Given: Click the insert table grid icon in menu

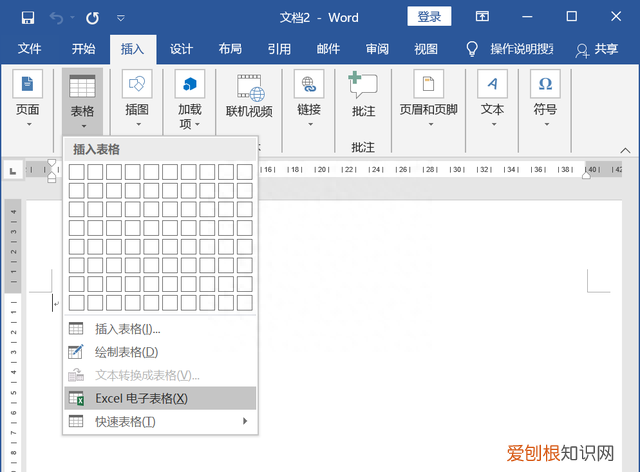Looking at the screenshot, I should click(76, 329).
